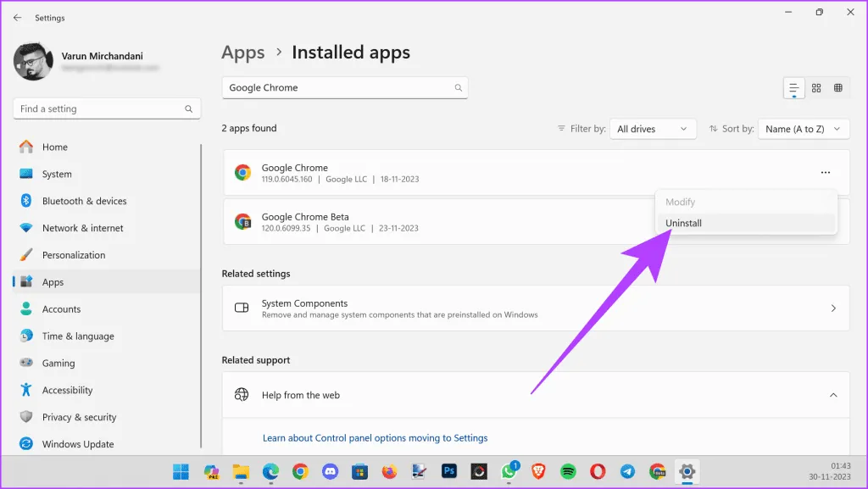
Task: Open System Components settings
Action: click(x=536, y=308)
